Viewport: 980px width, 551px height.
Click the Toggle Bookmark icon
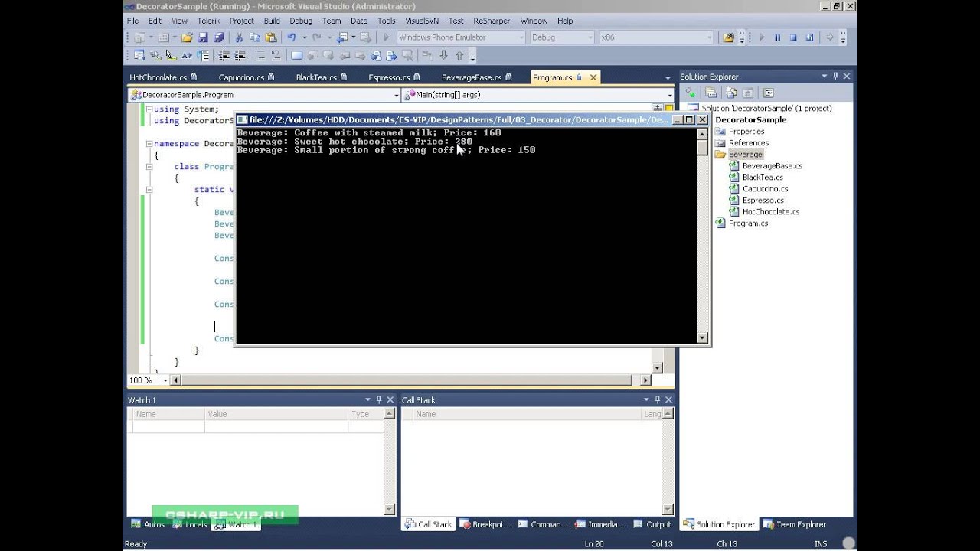297,56
